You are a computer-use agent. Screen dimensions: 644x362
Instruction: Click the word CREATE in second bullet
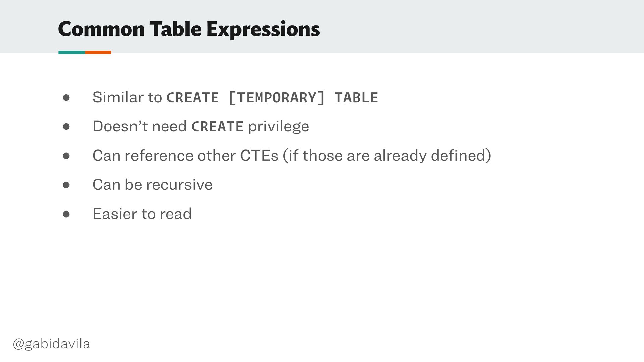point(217,127)
